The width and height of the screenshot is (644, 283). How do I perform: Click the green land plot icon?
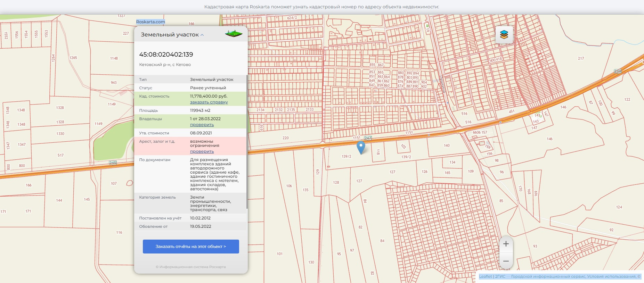point(234,34)
